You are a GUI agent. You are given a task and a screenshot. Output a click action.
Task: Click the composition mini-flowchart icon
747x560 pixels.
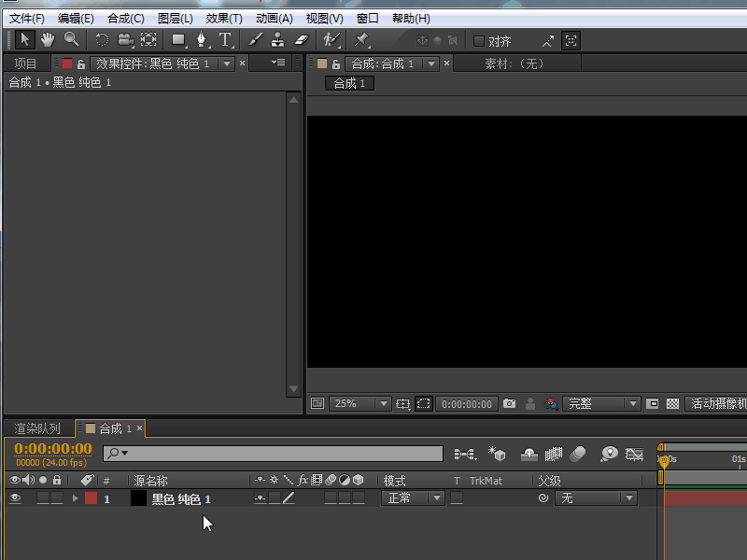(x=465, y=455)
